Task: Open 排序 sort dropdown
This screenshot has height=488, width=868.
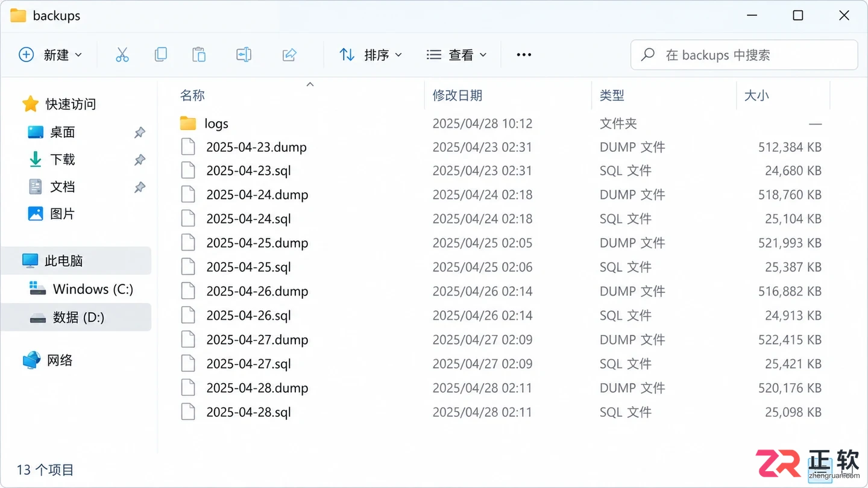Action: tap(370, 55)
